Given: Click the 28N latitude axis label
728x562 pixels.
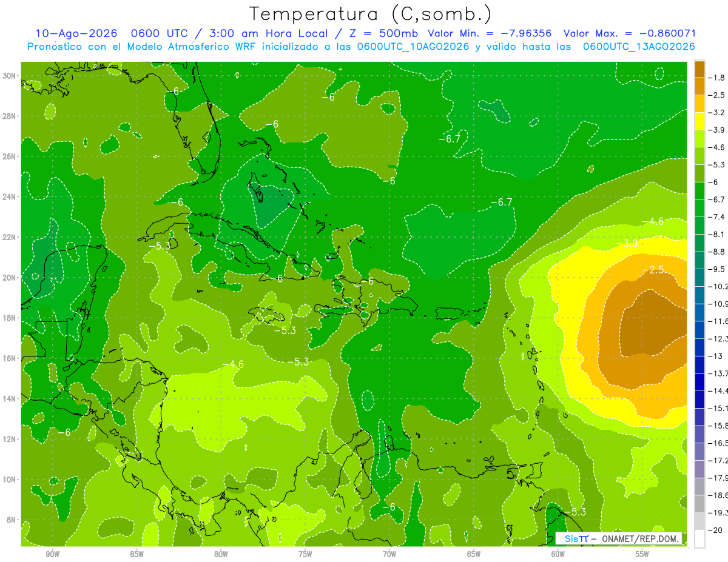Looking at the screenshot, I should [8, 116].
